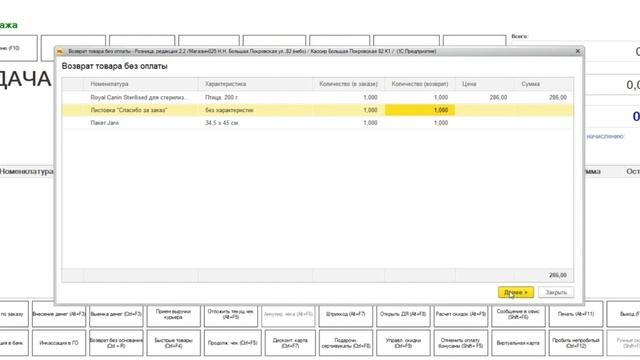Viewport: 640px width, 360px height.
Task: Click Отменить оплату бонусами (Shift+F5) button
Action: [x=461, y=343]
